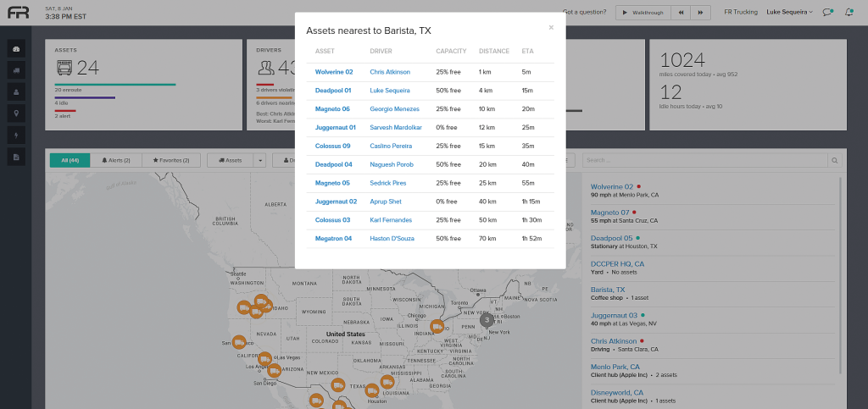Open the Luke Sequeira user dropdown
Image resolution: width=868 pixels, height=409 pixels.
pos(789,12)
